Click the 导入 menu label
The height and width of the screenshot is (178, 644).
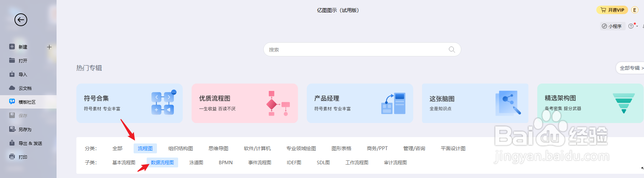click(x=23, y=74)
